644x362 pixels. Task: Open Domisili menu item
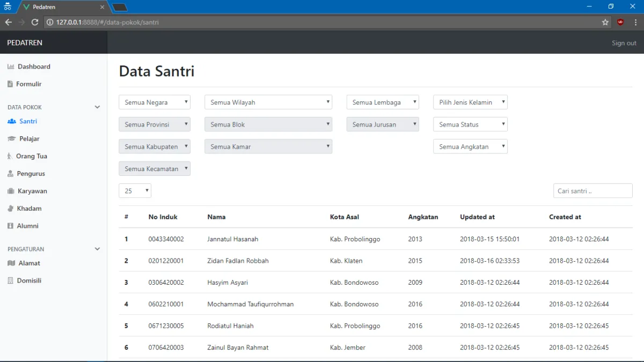[x=29, y=280]
